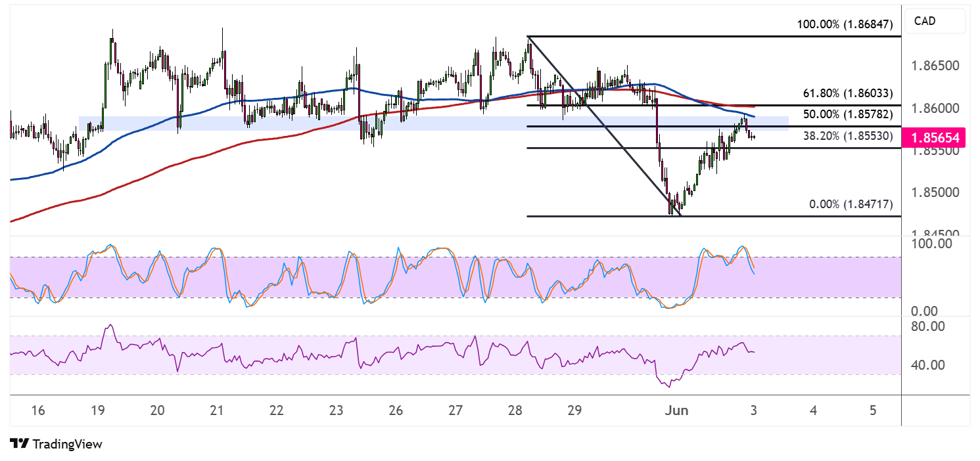
Task: Click the 100.00 stochastic scale label
Action: click(931, 244)
